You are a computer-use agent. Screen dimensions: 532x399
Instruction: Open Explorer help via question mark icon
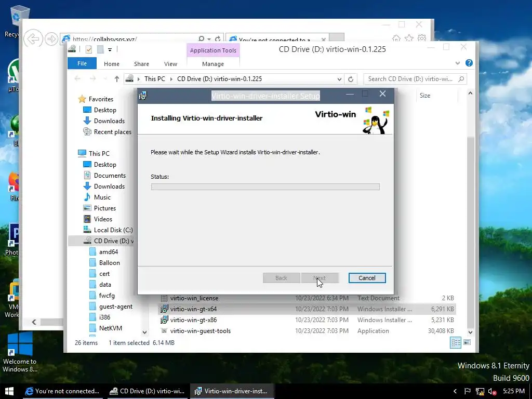point(469,63)
